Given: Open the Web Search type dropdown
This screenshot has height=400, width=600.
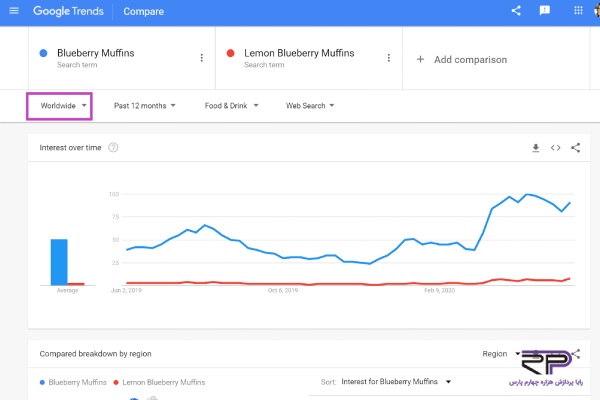Looking at the screenshot, I should tap(310, 106).
